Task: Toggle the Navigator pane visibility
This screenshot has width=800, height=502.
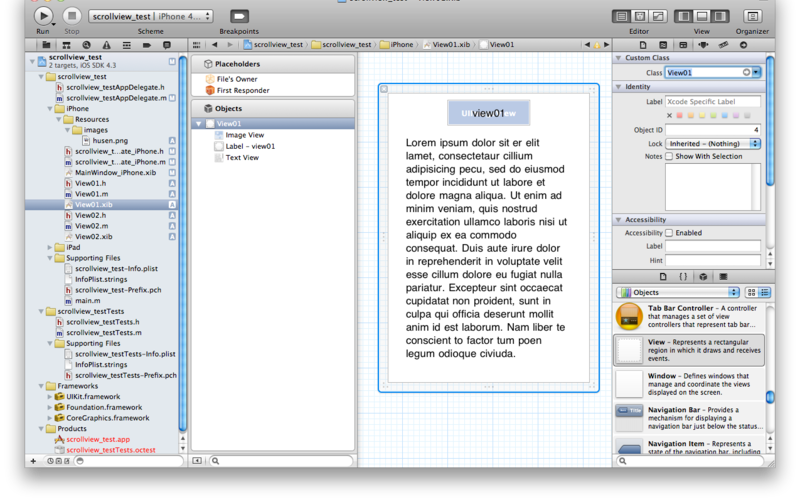Action: click(684, 16)
